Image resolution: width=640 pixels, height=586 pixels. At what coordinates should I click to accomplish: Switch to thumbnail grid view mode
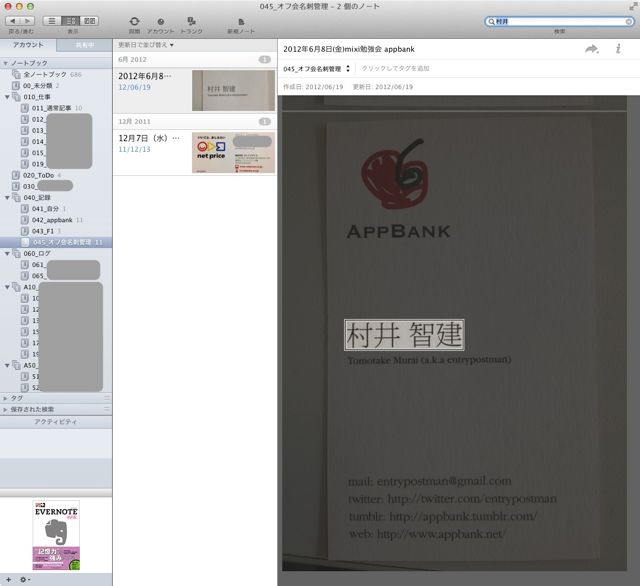coord(89,21)
